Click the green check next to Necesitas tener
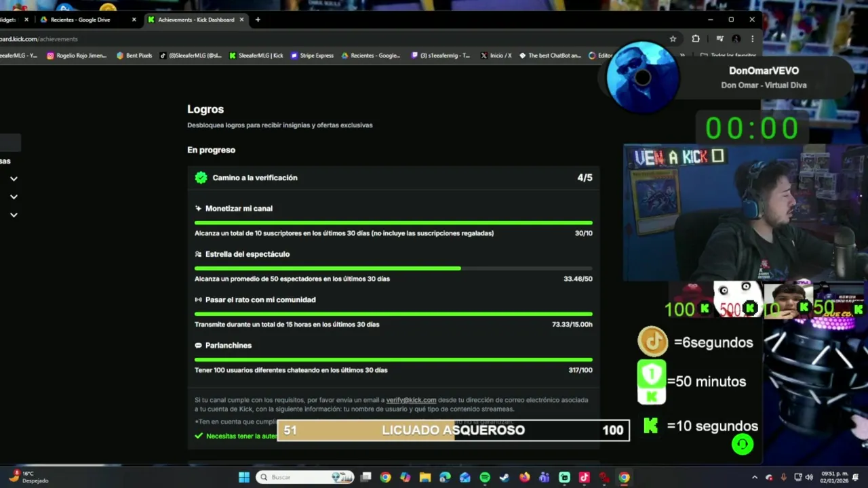This screenshot has height=488, width=868. [199, 436]
